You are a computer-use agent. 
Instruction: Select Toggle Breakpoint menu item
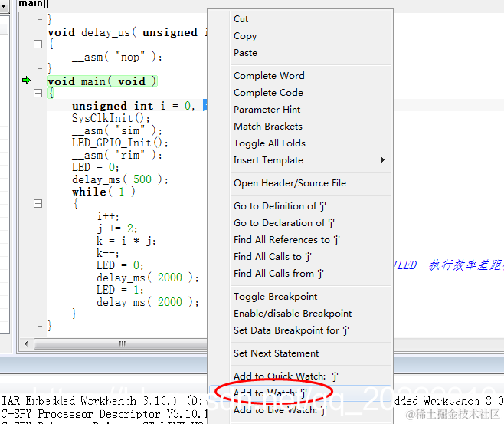pyautogui.click(x=275, y=296)
